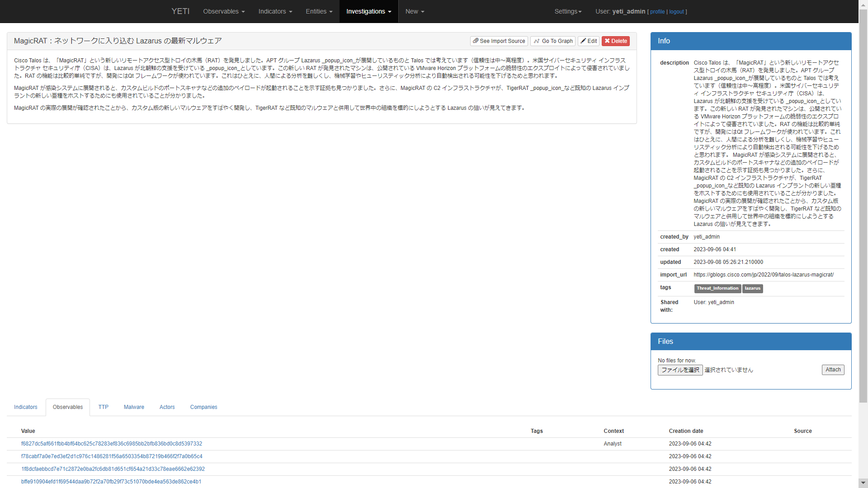Screen dimensions: 868x488
Task: Click the Creation date column header
Action: click(686, 431)
